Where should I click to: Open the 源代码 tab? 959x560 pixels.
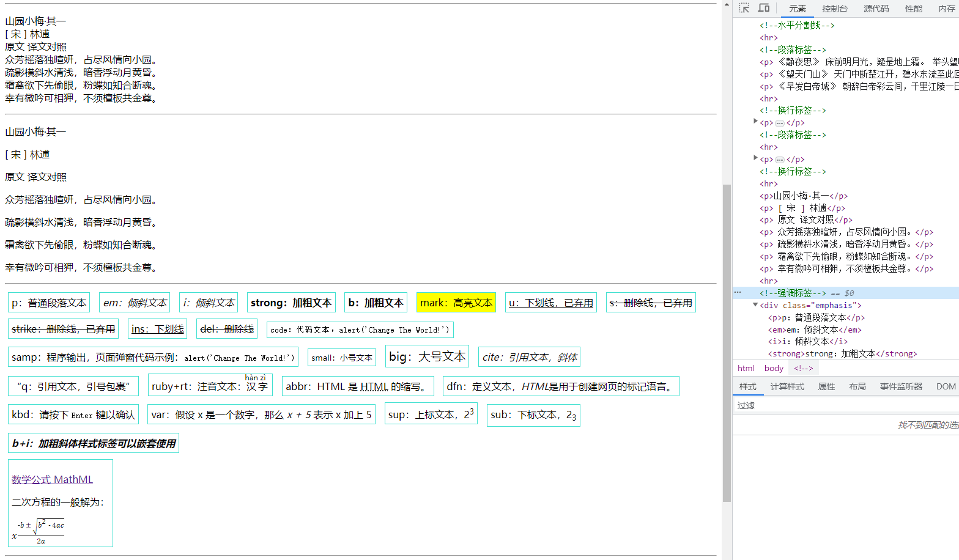point(876,9)
